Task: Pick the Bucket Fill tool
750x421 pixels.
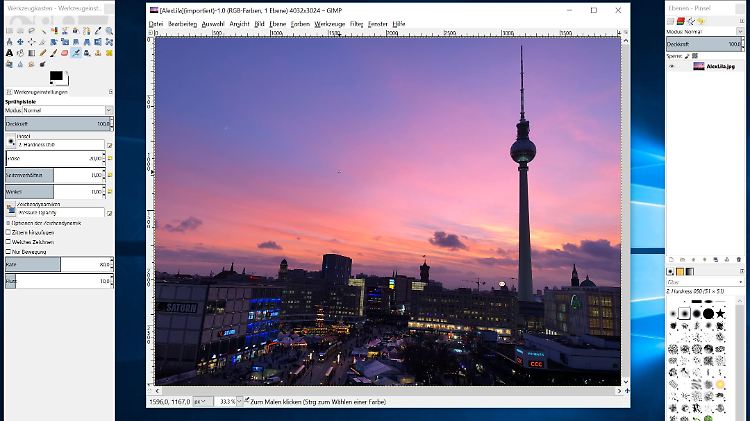Action: [20, 54]
